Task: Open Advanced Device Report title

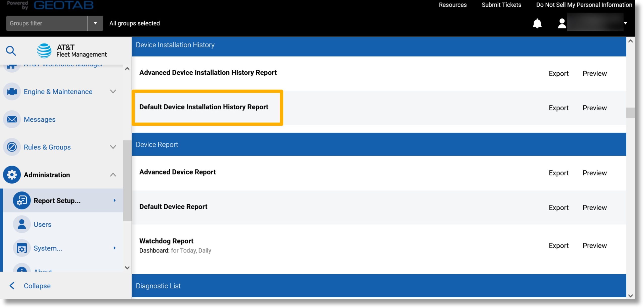Action: [x=177, y=172]
